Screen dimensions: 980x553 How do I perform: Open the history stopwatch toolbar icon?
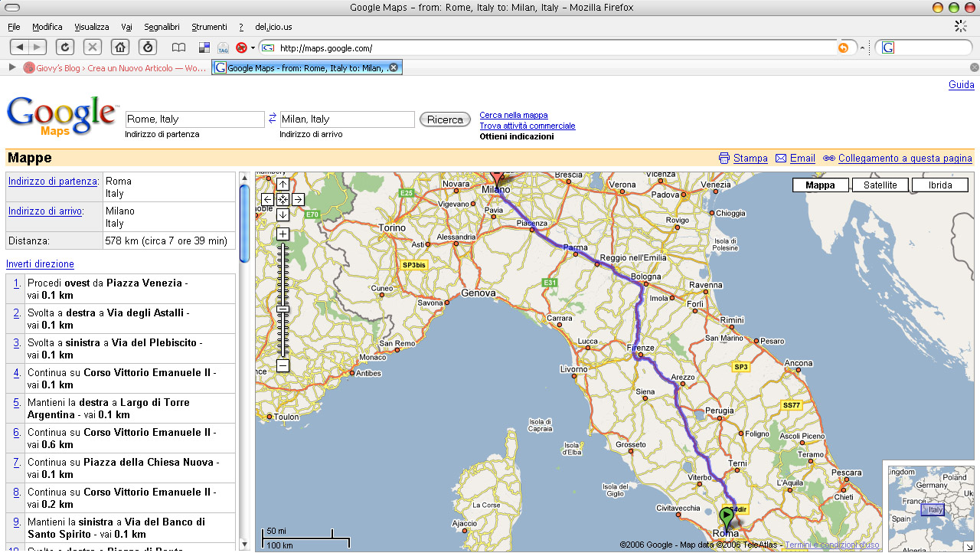pyautogui.click(x=148, y=47)
